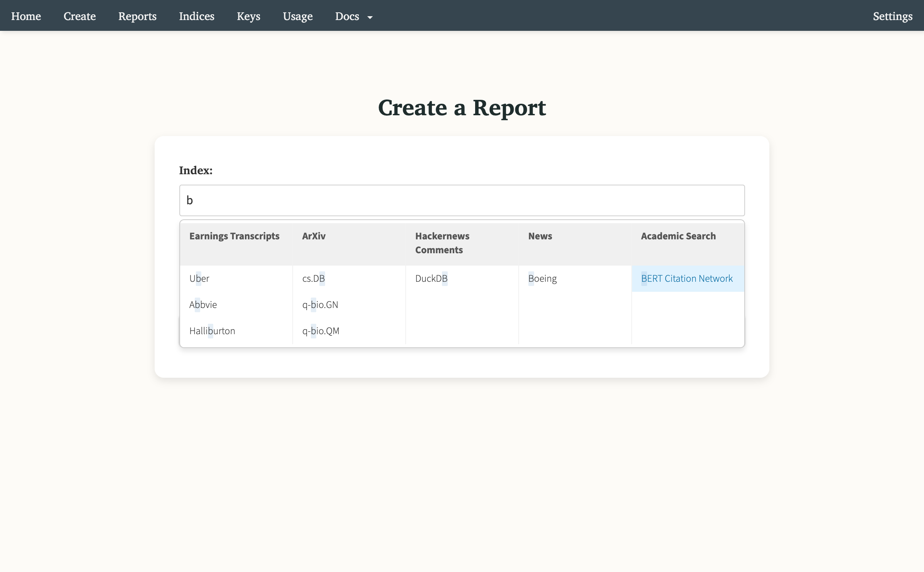Select DuckDB under Hackernews Comments
This screenshot has height=572, width=924.
432,278
